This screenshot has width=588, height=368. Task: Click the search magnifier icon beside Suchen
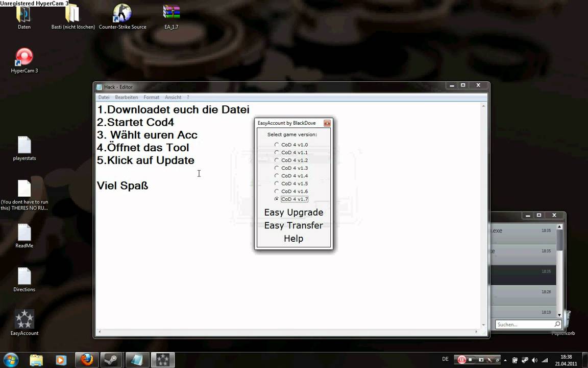(x=557, y=324)
